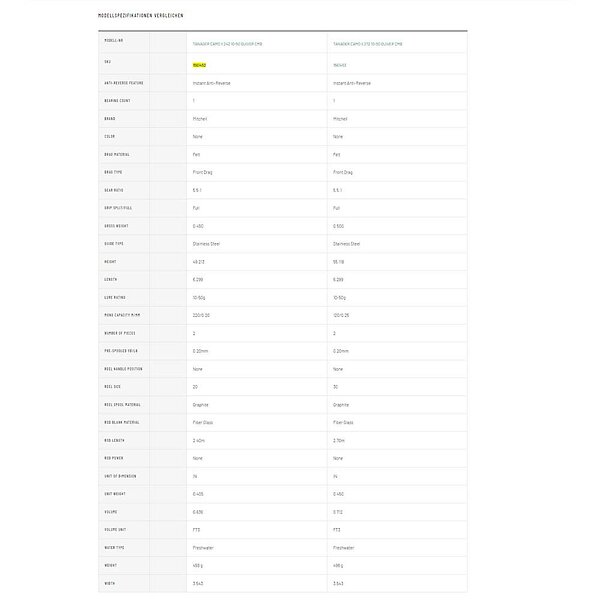Click the second model's SKU value
600x600 pixels.
[x=339, y=62]
